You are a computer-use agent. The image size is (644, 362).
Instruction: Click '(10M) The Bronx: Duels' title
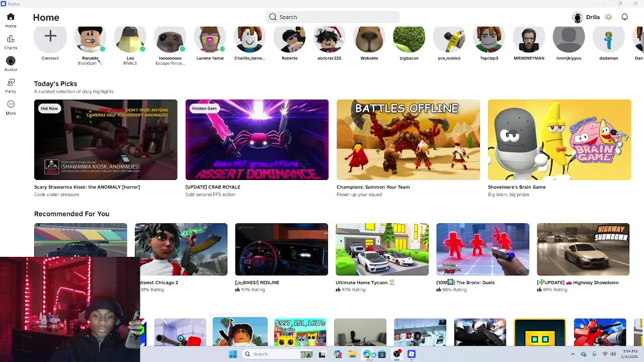coord(465,283)
